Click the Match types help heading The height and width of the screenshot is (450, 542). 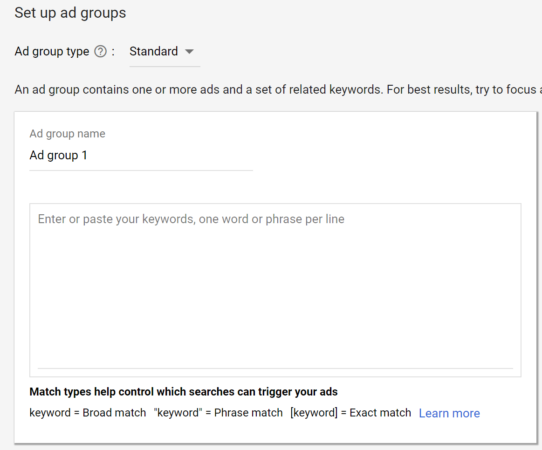184,392
